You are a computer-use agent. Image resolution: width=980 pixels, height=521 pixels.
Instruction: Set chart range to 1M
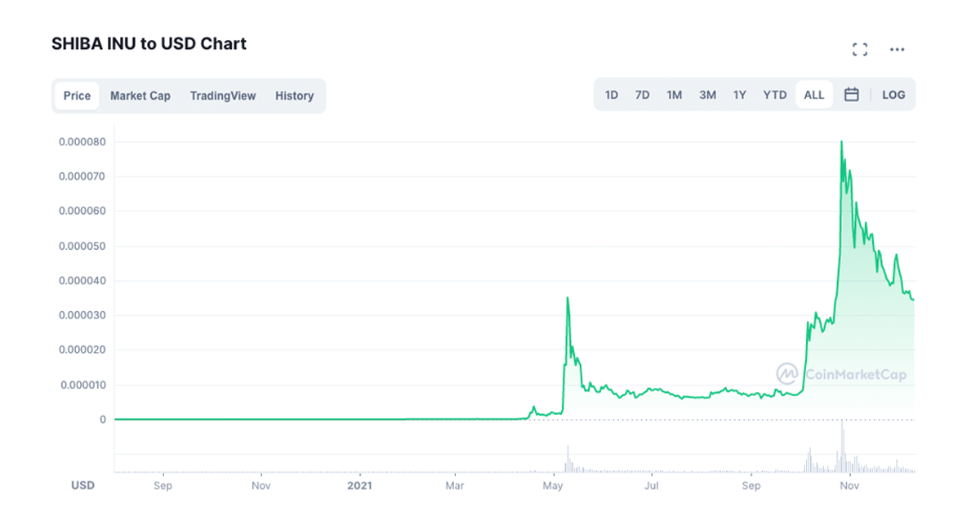pos(674,95)
